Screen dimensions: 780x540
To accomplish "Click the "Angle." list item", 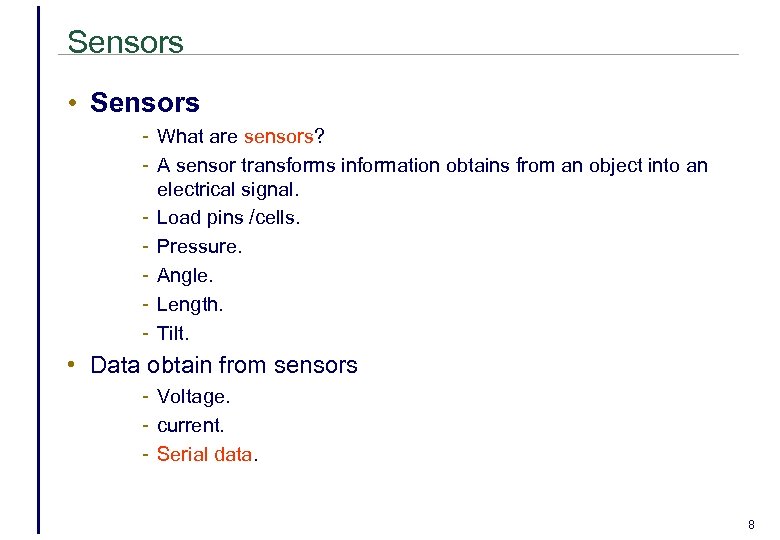I will (x=185, y=275).
